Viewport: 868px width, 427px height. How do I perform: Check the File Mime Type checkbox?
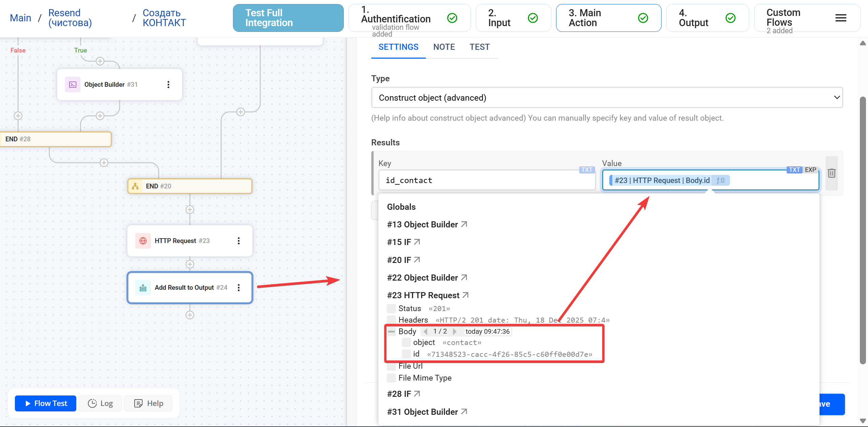[391, 378]
